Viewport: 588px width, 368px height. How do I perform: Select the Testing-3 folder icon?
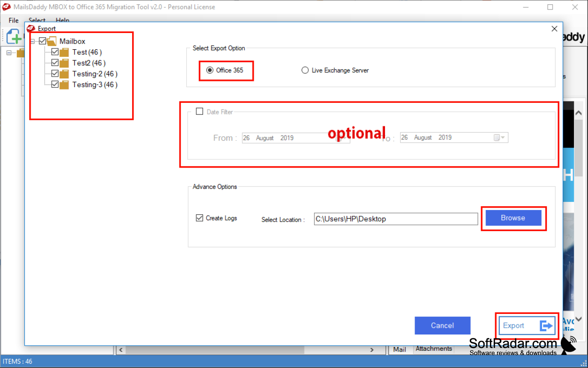(64, 85)
